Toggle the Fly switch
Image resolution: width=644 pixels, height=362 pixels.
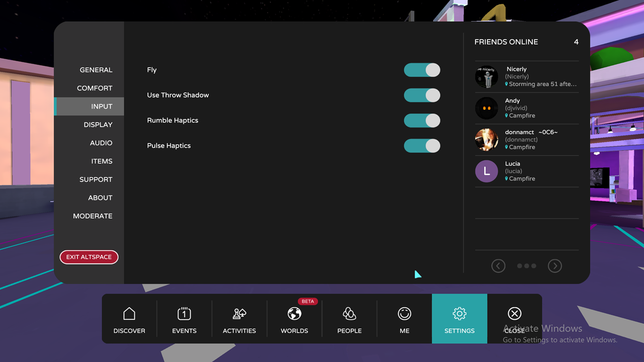click(422, 70)
